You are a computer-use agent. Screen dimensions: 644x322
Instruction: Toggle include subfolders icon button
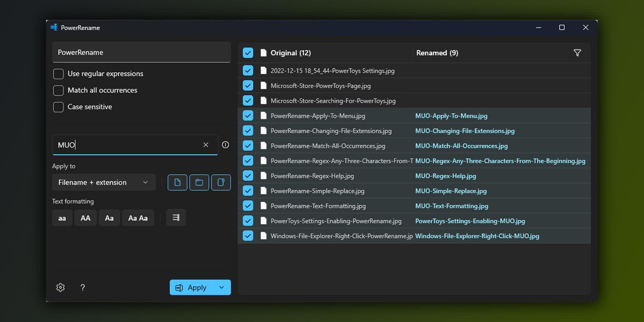(221, 182)
